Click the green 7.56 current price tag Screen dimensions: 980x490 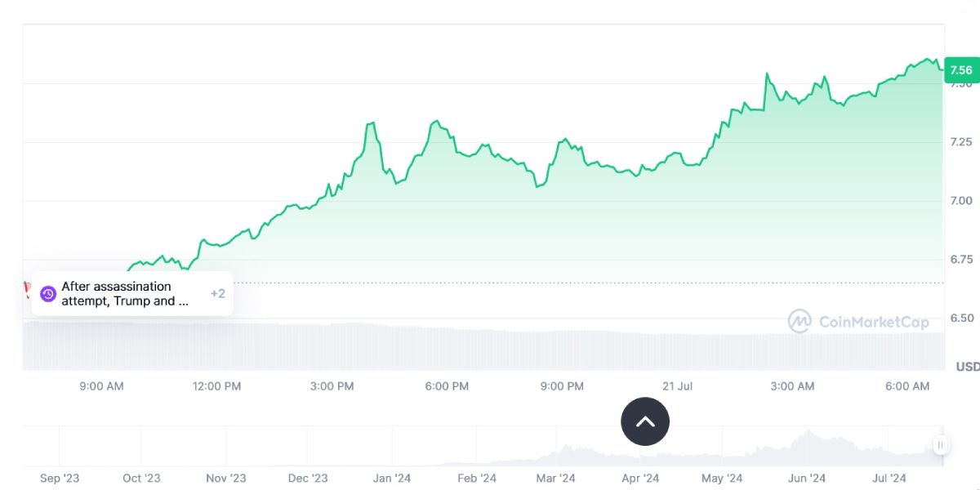pyautogui.click(x=960, y=70)
